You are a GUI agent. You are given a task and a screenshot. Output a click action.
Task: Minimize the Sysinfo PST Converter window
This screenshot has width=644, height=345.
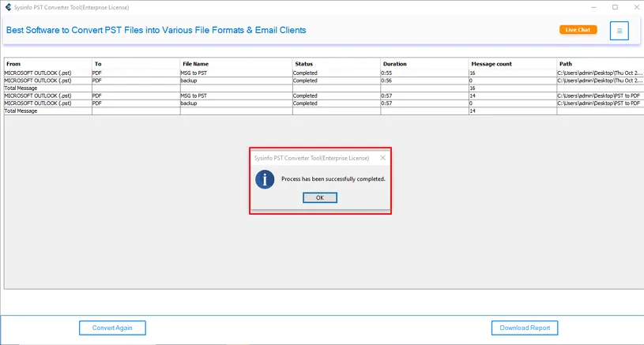pos(593,7)
